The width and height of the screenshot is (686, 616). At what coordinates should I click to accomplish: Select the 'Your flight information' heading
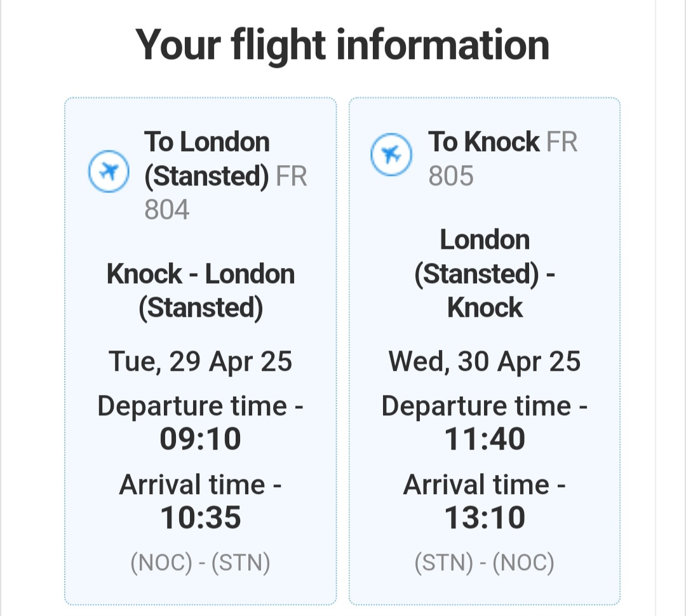[342, 44]
